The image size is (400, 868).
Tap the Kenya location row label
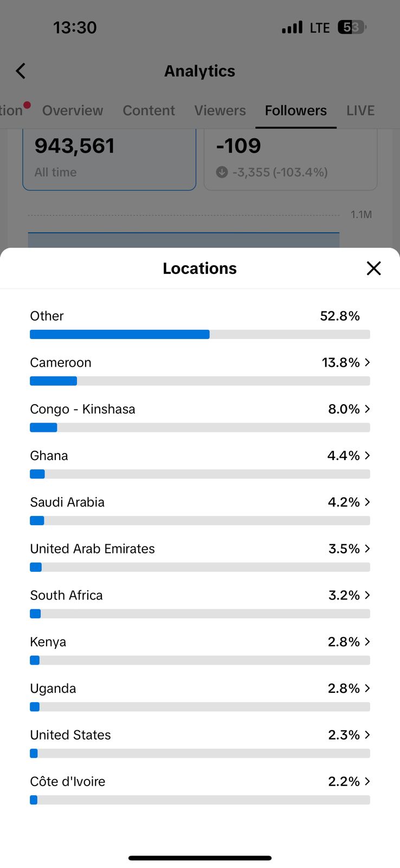point(48,642)
